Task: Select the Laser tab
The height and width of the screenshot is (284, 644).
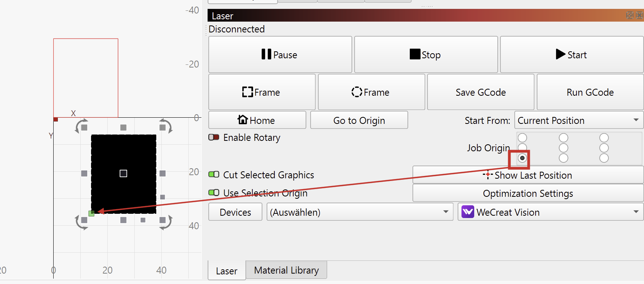Action: coord(226,271)
